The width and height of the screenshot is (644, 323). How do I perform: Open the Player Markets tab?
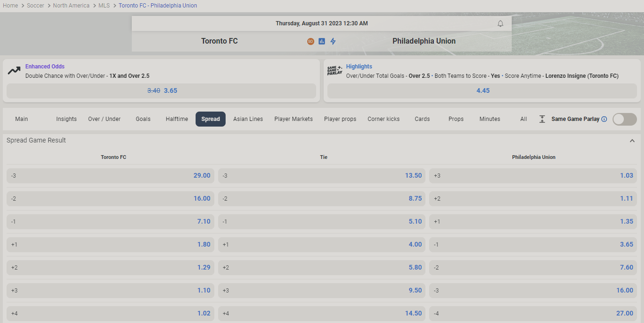[294, 119]
